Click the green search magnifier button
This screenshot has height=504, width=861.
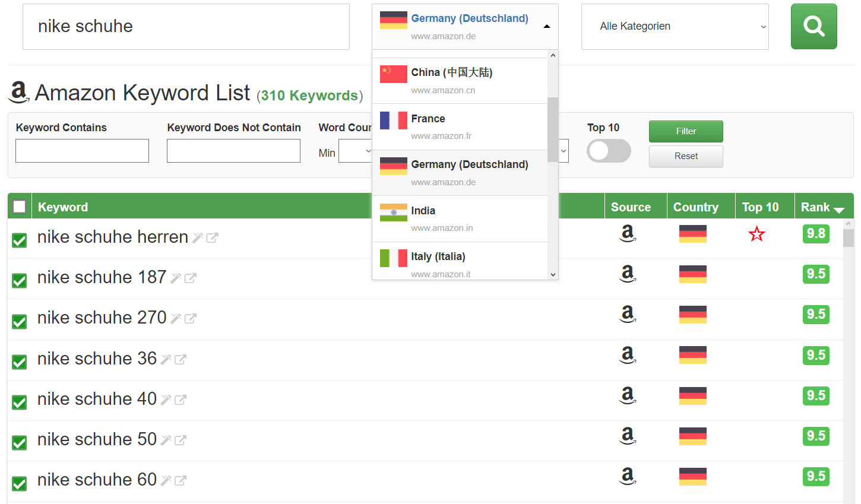[813, 26]
